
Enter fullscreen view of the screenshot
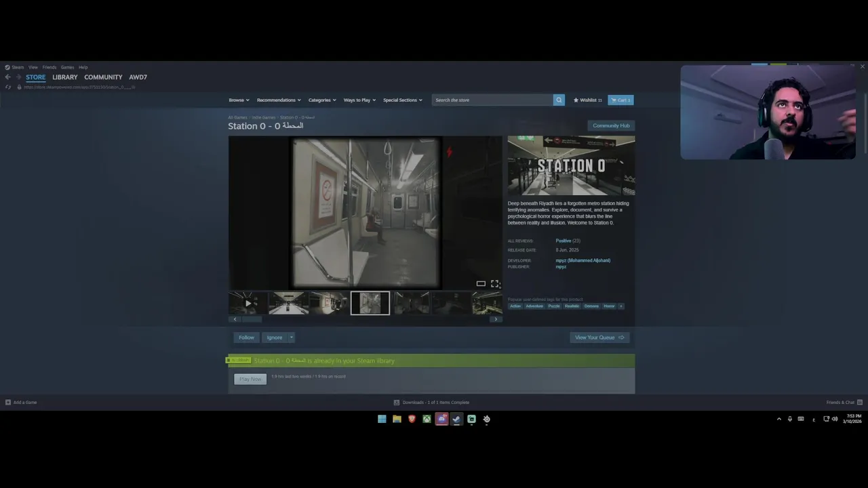coord(495,284)
